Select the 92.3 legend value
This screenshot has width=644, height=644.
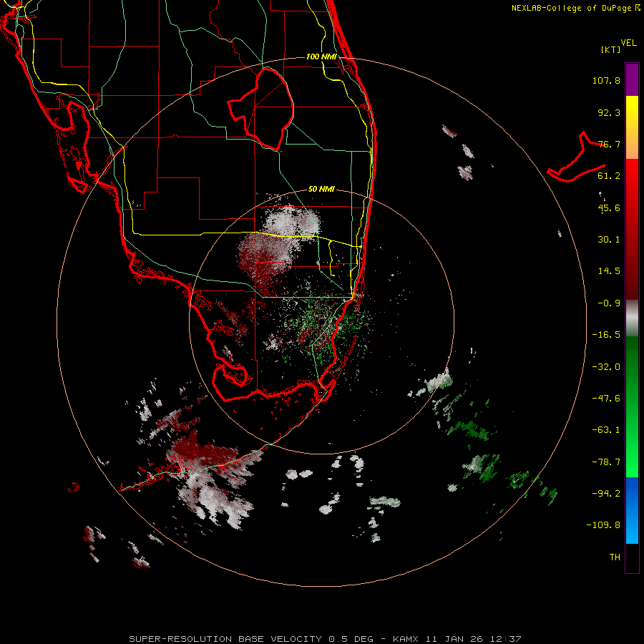tap(609, 112)
